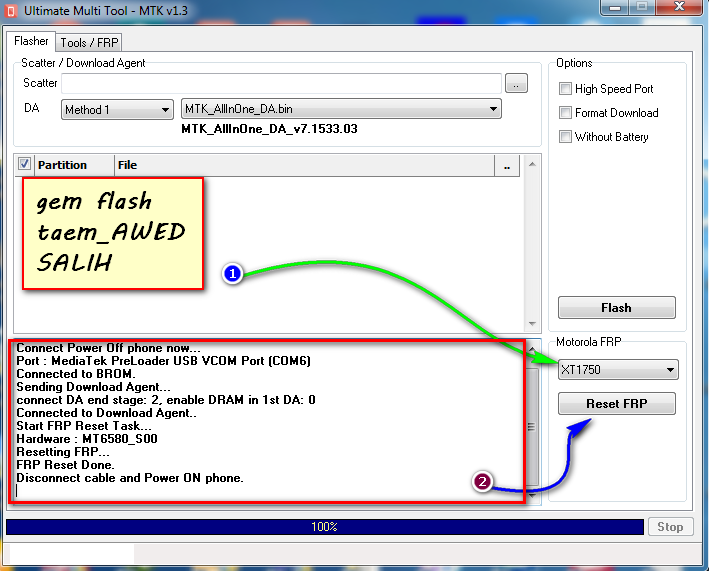
Task: Click the partition list scrollbar up arrow
Action: tap(532, 164)
